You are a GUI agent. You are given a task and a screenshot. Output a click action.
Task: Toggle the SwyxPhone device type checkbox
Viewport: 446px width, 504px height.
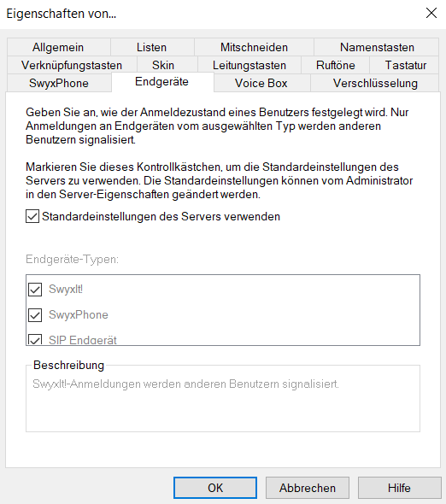(x=35, y=315)
